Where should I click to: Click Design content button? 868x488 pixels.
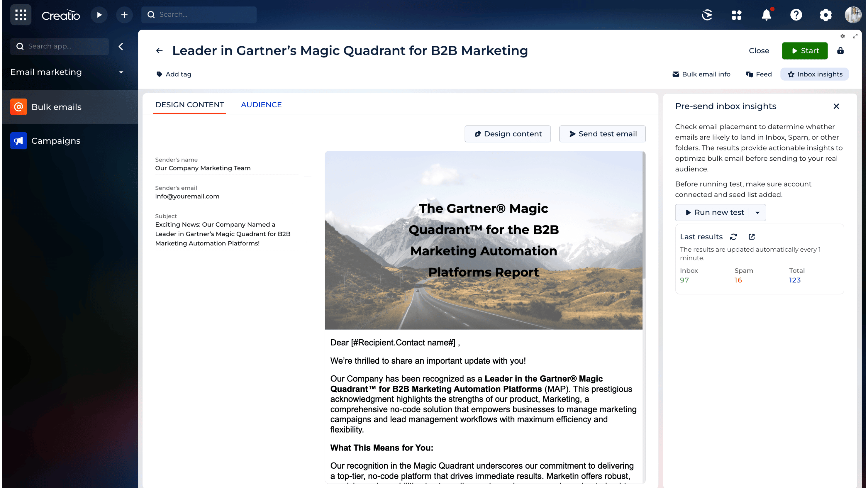[x=507, y=134]
